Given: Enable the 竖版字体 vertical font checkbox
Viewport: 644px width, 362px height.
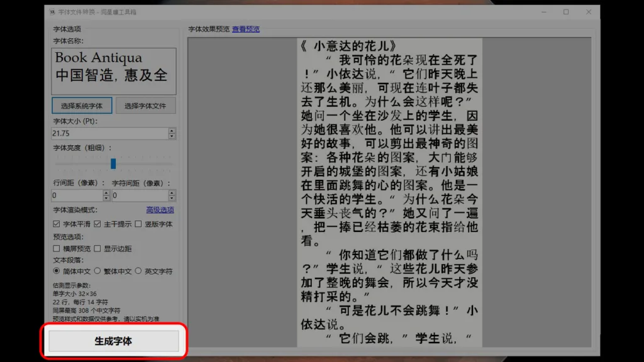Looking at the screenshot, I should pyautogui.click(x=137, y=223).
